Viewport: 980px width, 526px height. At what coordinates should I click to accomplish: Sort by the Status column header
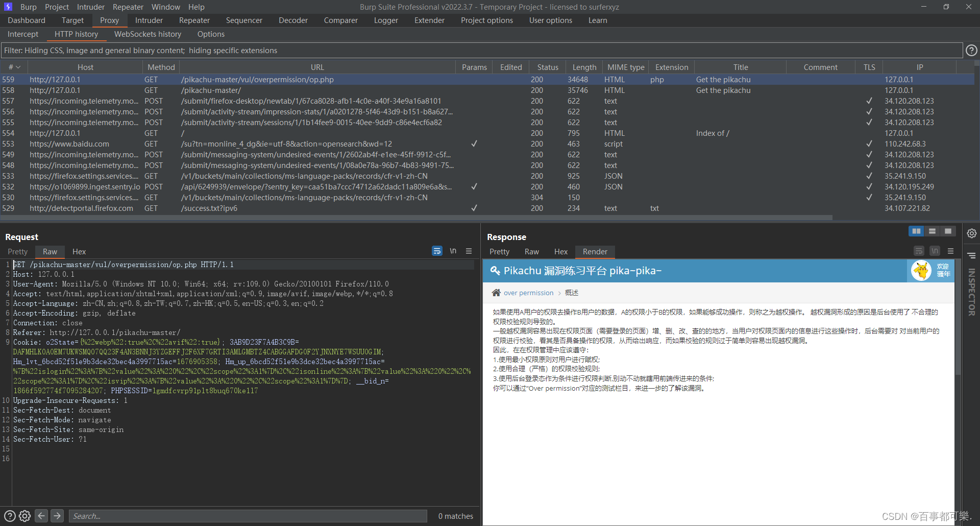coord(548,67)
